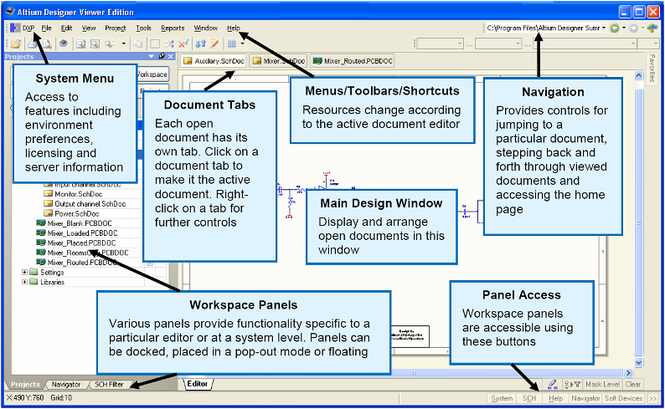The width and height of the screenshot is (665, 409).
Task: Click the cross probe icon
Action: (169, 43)
